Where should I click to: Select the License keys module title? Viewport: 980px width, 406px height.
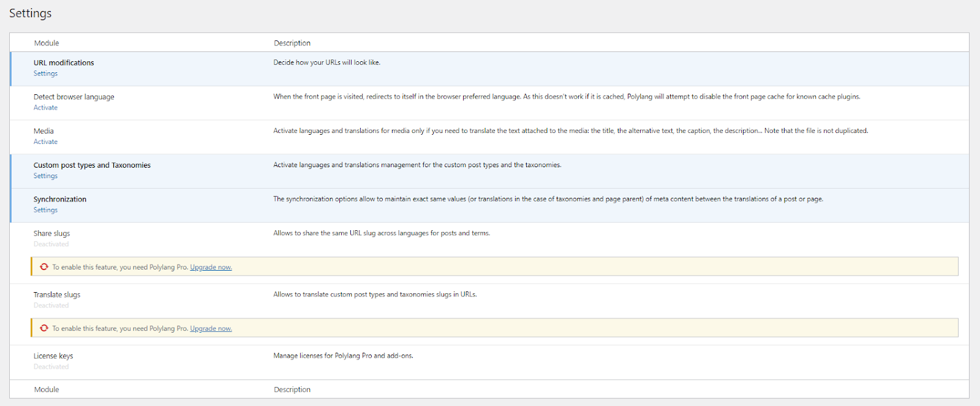coord(53,356)
